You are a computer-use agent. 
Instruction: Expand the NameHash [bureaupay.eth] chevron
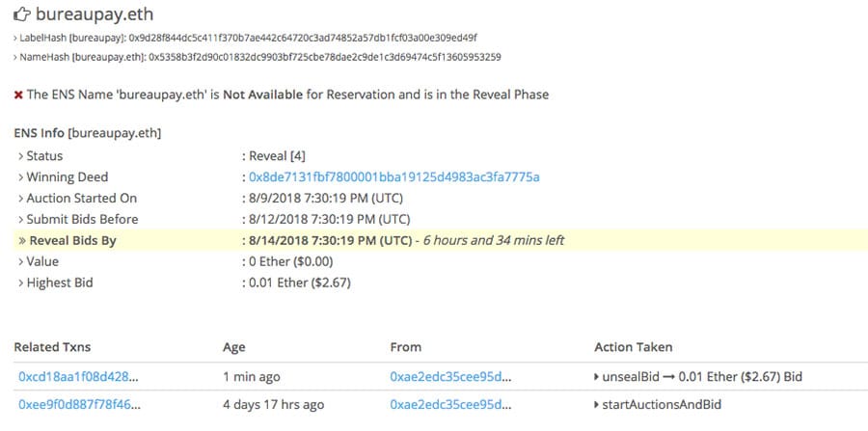(15, 57)
